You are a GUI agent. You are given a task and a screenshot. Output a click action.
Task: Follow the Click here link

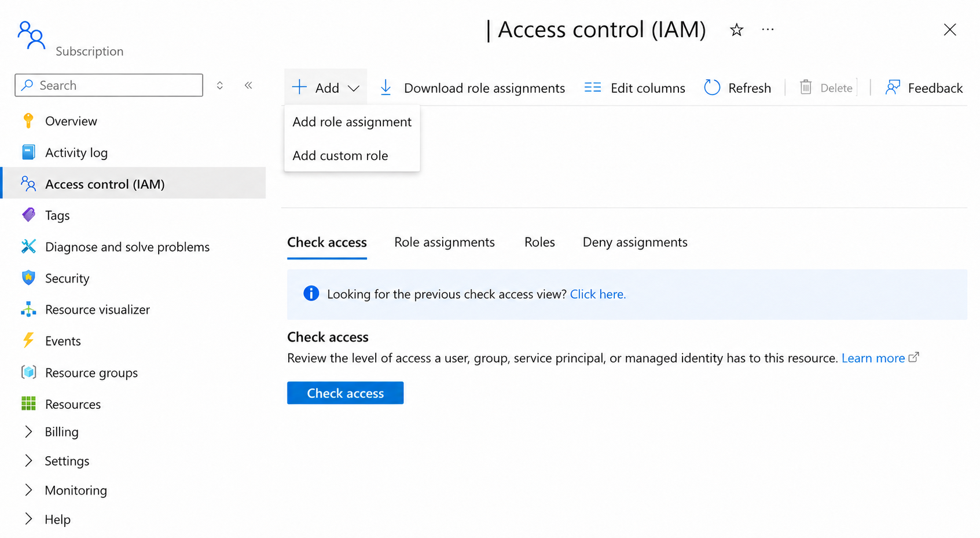click(598, 294)
